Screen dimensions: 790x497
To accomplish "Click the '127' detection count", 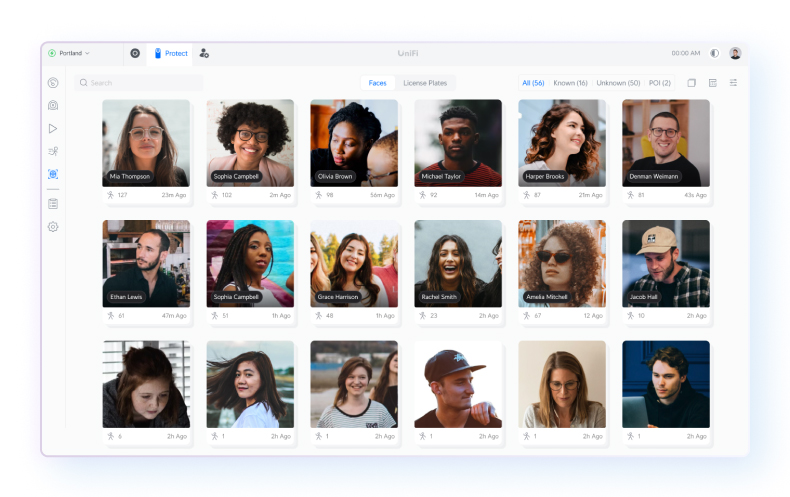I will [x=122, y=195].
